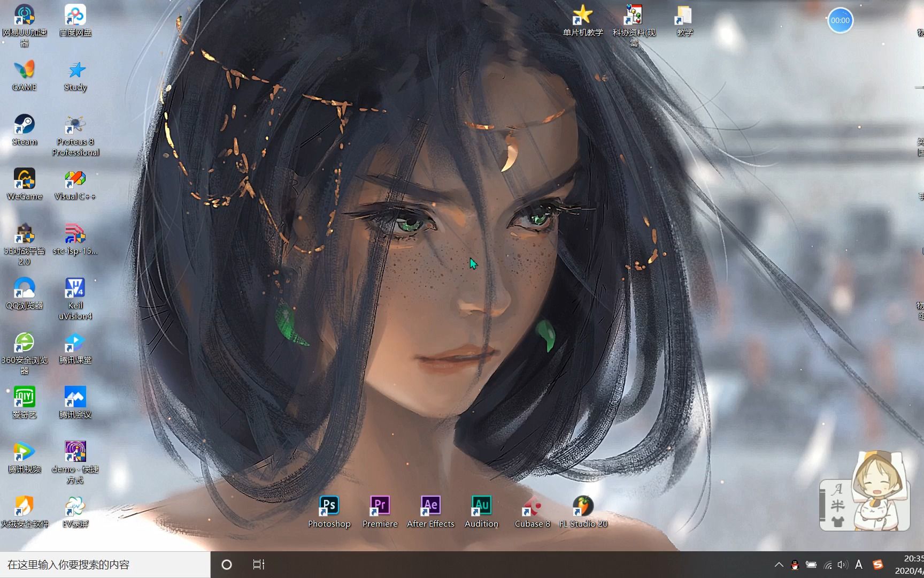Open the 教学 folder shortcut
The width and height of the screenshot is (924, 578).
tap(684, 21)
